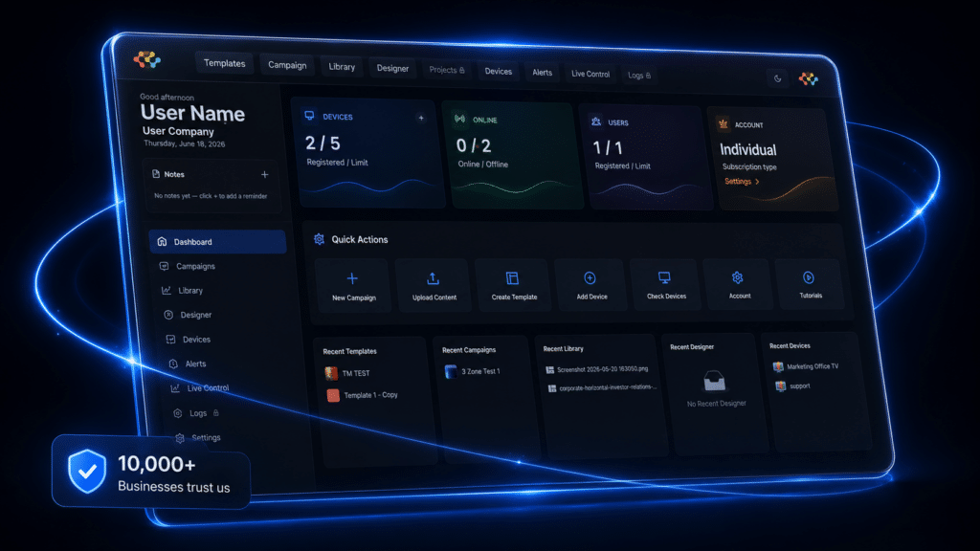Click the Upload Content quick action
The width and height of the screenshot is (980, 551).
[434, 285]
